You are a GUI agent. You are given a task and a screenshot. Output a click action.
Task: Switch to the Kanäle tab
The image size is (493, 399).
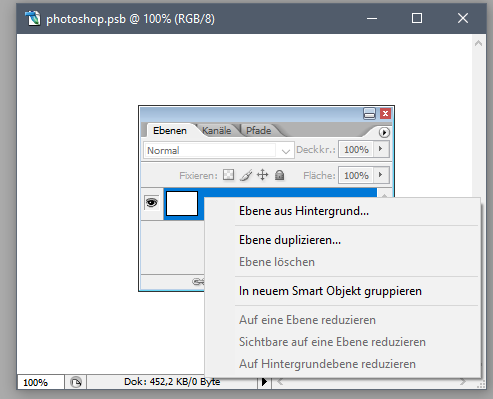pos(217,130)
